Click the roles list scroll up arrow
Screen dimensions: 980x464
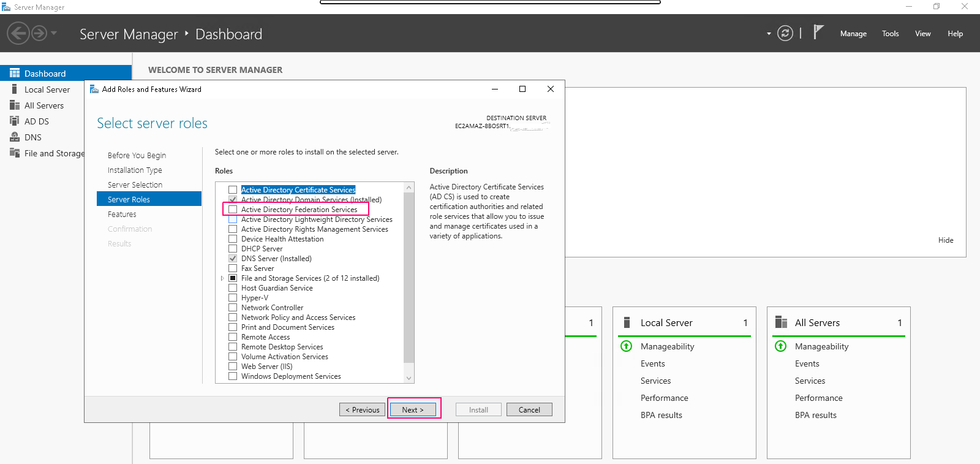pyautogui.click(x=409, y=187)
